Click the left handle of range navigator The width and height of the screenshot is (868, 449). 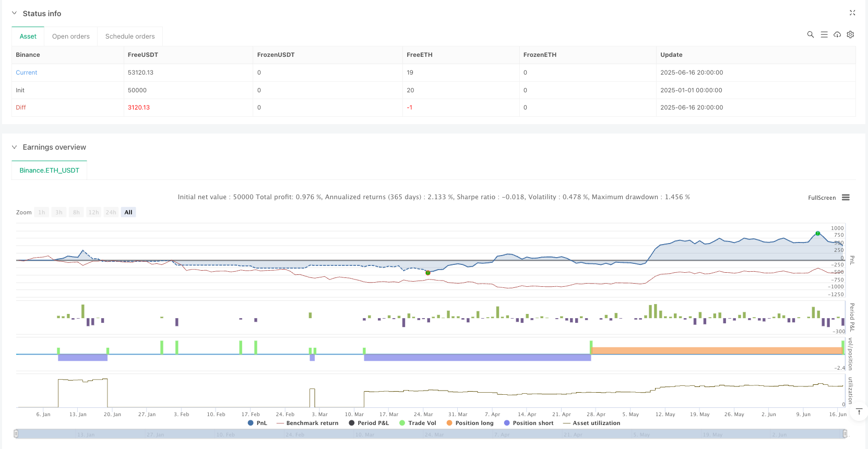click(16, 434)
